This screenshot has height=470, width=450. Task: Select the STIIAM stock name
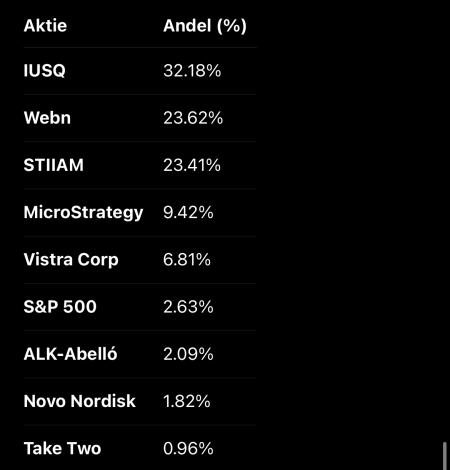(54, 165)
